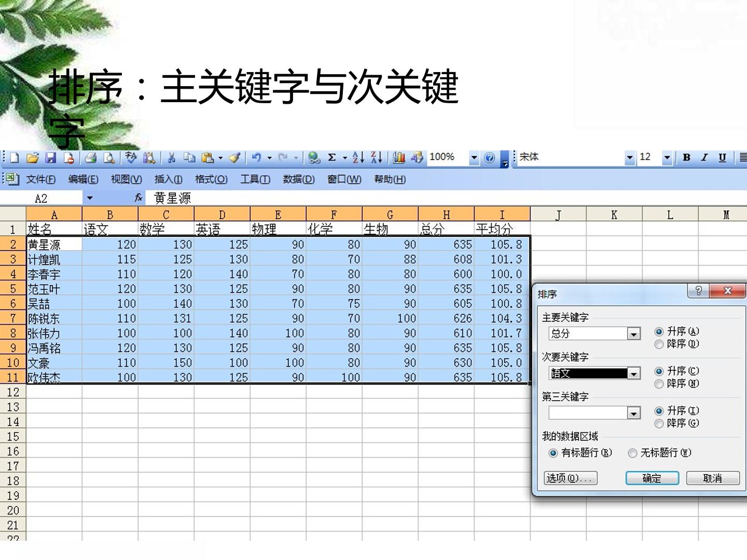Click the 平均分 header cell
747x560 pixels.
pyautogui.click(x=502, y=229)
